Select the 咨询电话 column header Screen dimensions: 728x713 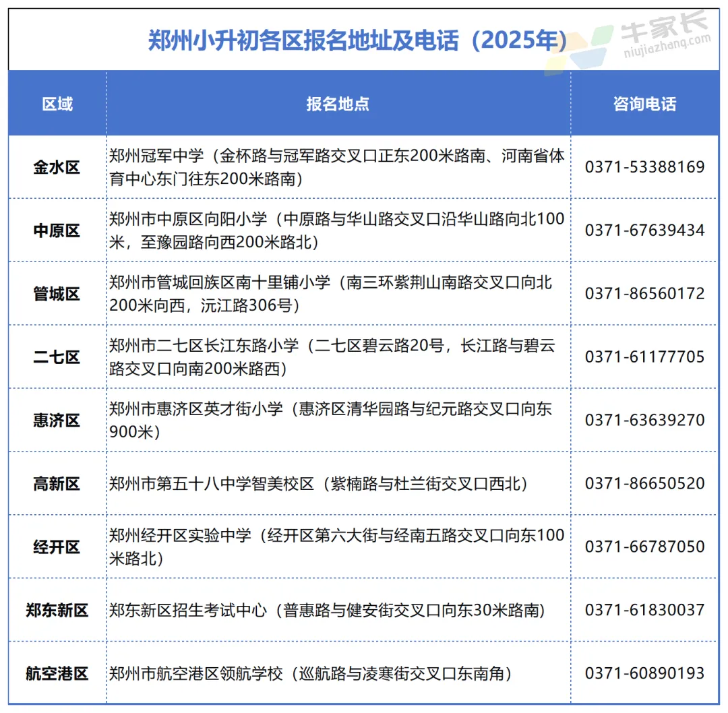644,104
